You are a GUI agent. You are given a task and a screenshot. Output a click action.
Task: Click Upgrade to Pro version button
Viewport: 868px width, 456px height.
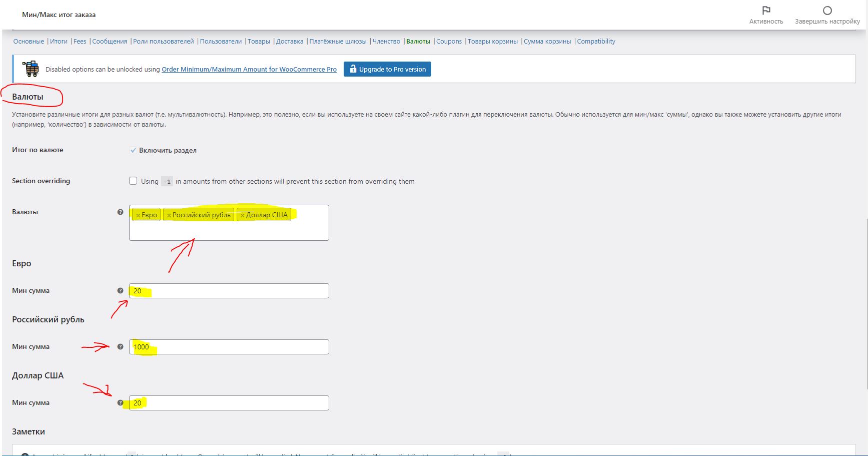click(387, 70)
